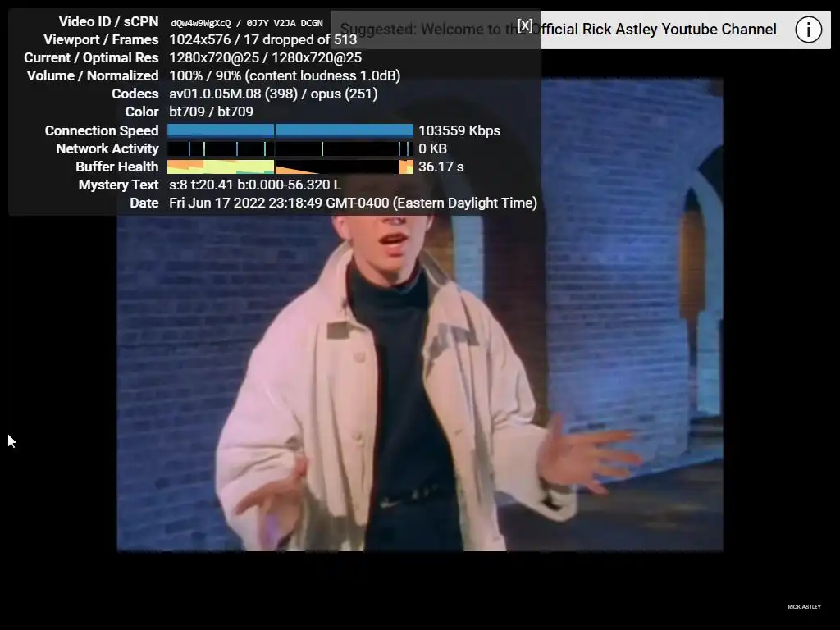Click the Rick Astley watermark logo
The height and width of the screenshot is (630, 840).
pos(804,606)
